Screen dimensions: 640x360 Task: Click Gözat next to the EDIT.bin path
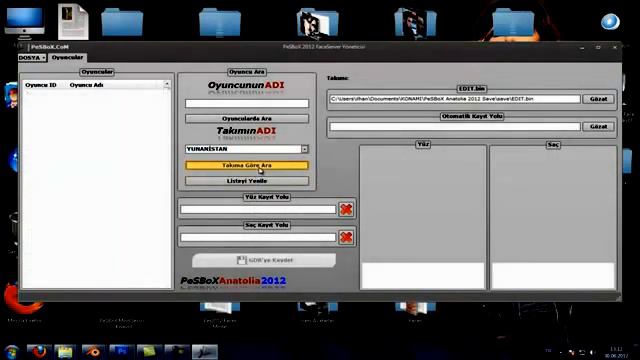(x=598, y=99)
